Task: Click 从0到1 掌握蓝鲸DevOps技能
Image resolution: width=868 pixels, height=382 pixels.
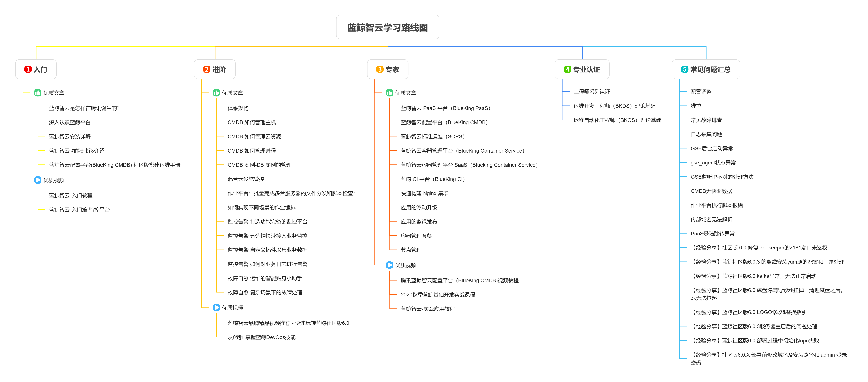Action: 261,337
